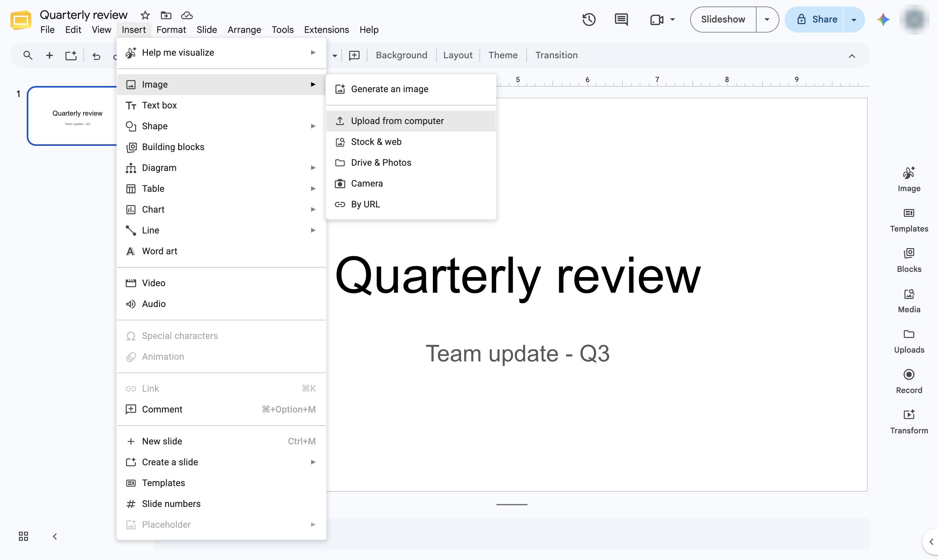
Task: Click the add comment toolbar icon
Action: coord(354,55)
